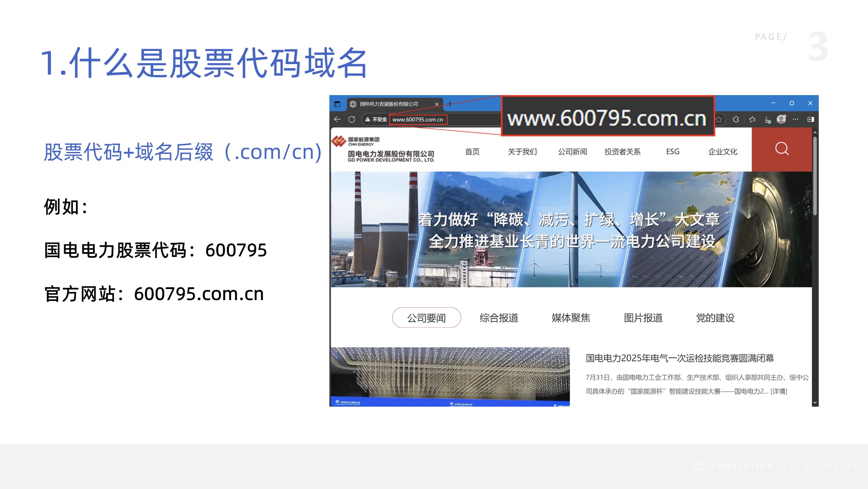Viewport: 868px width, 489px height.
Task: Click the [详情] details link
Action: coord(779,391)
